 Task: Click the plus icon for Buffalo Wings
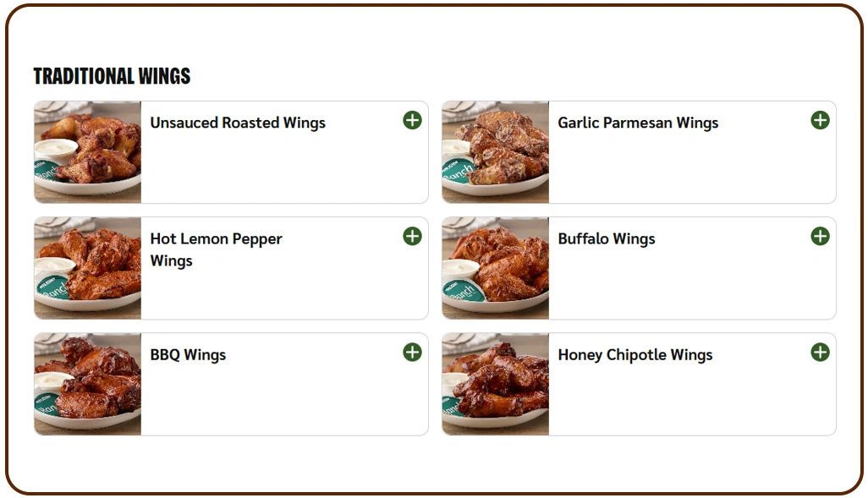(x=819, y=237)
